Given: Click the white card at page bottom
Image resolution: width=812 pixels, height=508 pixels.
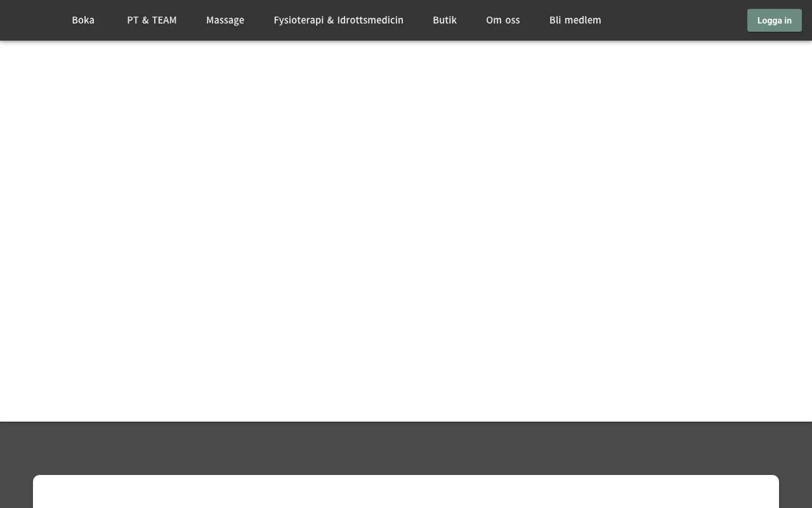Looking at the screenshot, I should pyautogui.click(x=406, y=491).
